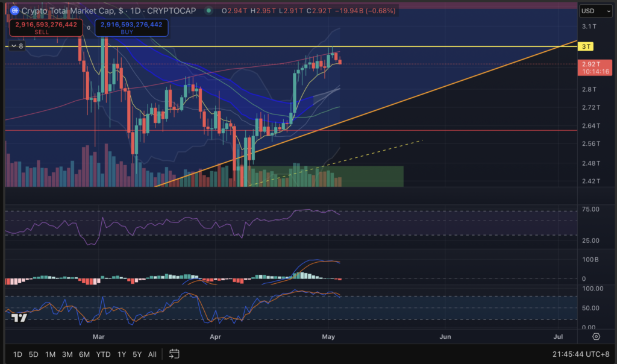Select the All date range
This screenshot has height=364, width=617.
(x=152, y=354)
